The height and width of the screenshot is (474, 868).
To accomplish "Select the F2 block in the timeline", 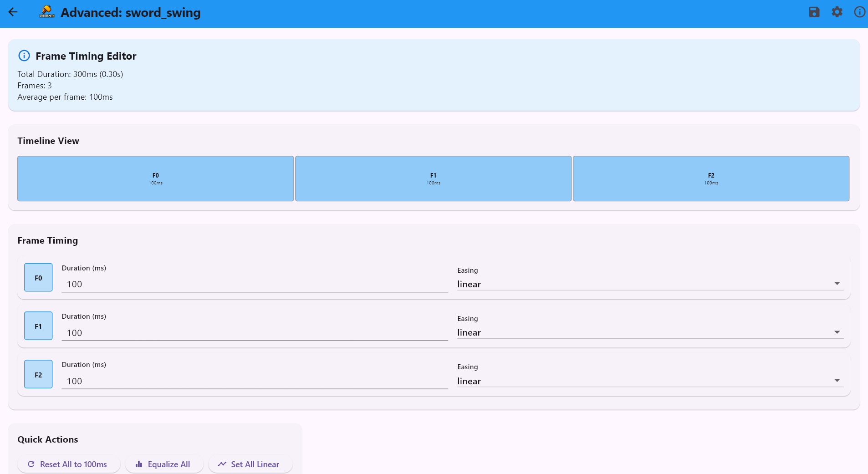I will pyautogui.click(x=711, y=178).
